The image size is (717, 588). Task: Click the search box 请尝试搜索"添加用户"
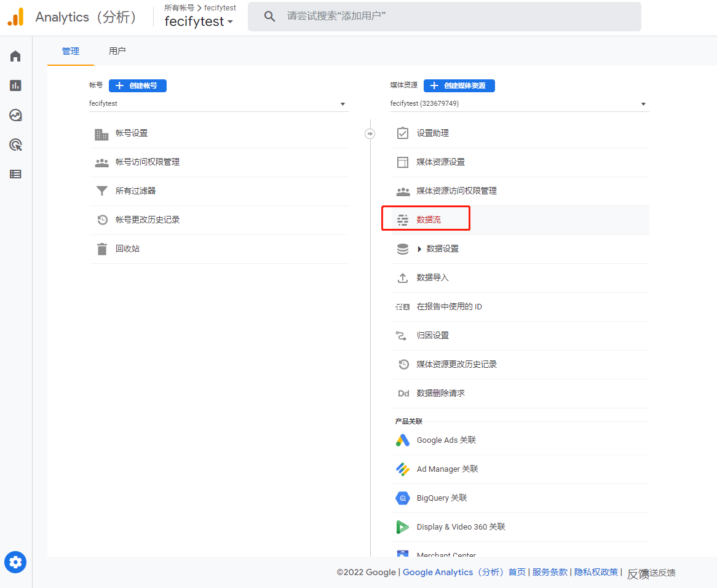(445, 17)
